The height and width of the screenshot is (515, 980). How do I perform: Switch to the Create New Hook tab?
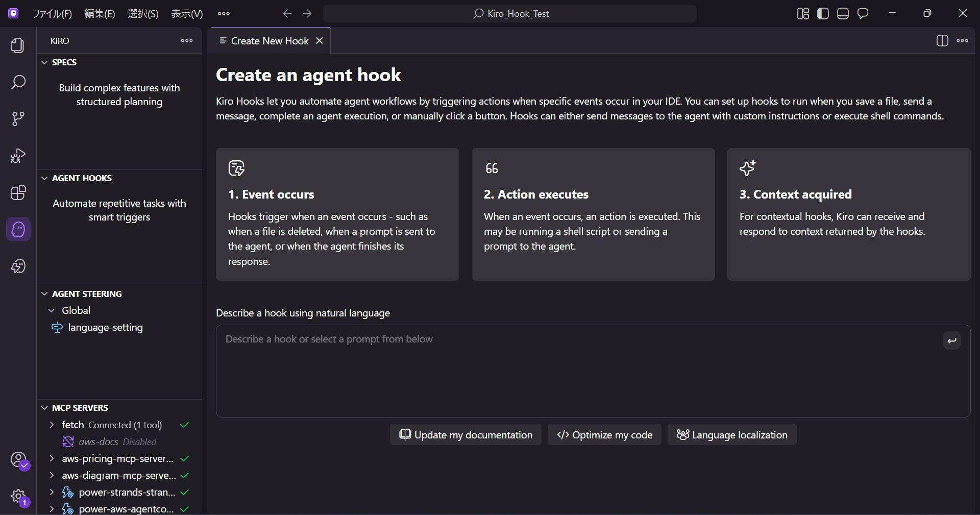click(x=270, y=41)
